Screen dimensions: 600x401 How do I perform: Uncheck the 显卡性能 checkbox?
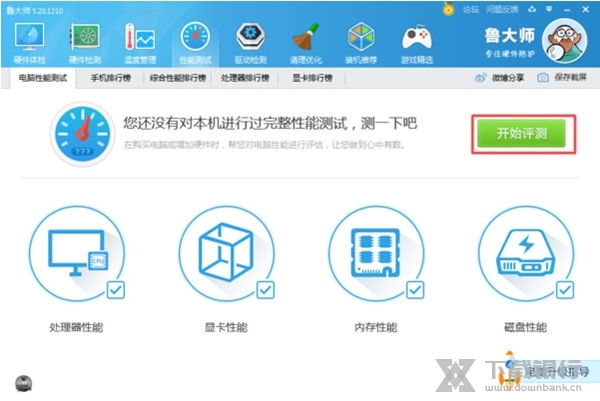pos(265,290)
